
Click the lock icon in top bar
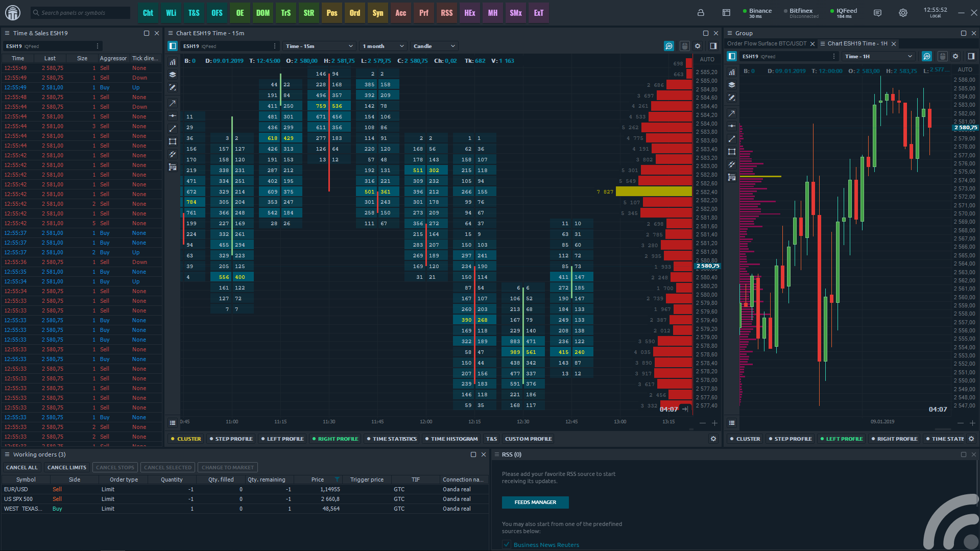(x=701, y=13)
